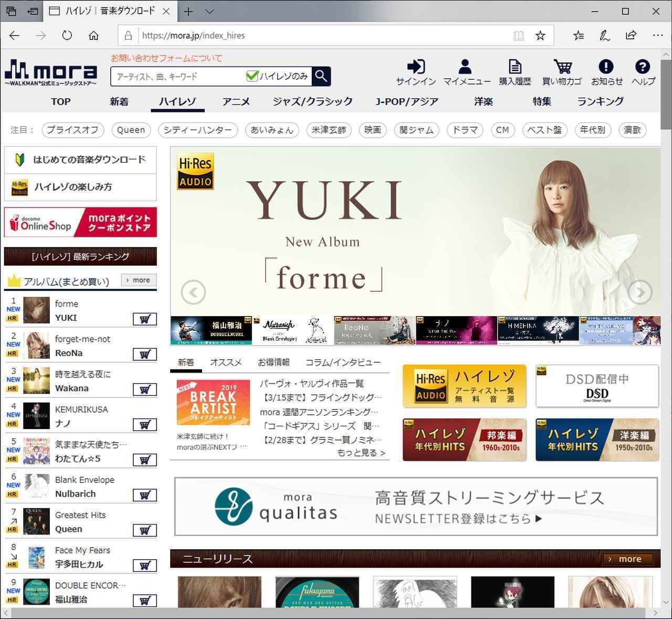Advance banner with next arrow
The image size is (672, 619).
[x=640, y=292]
